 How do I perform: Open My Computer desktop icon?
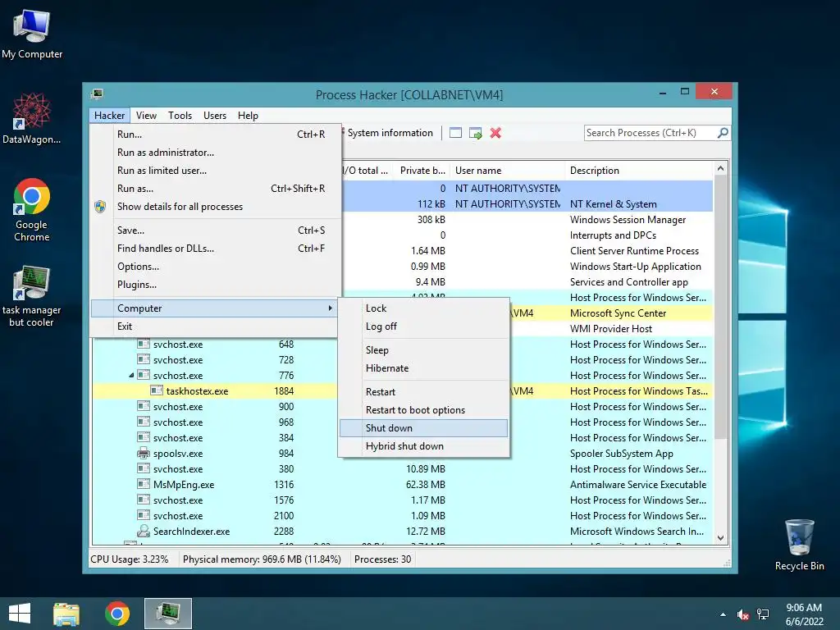tap(32, 33)
